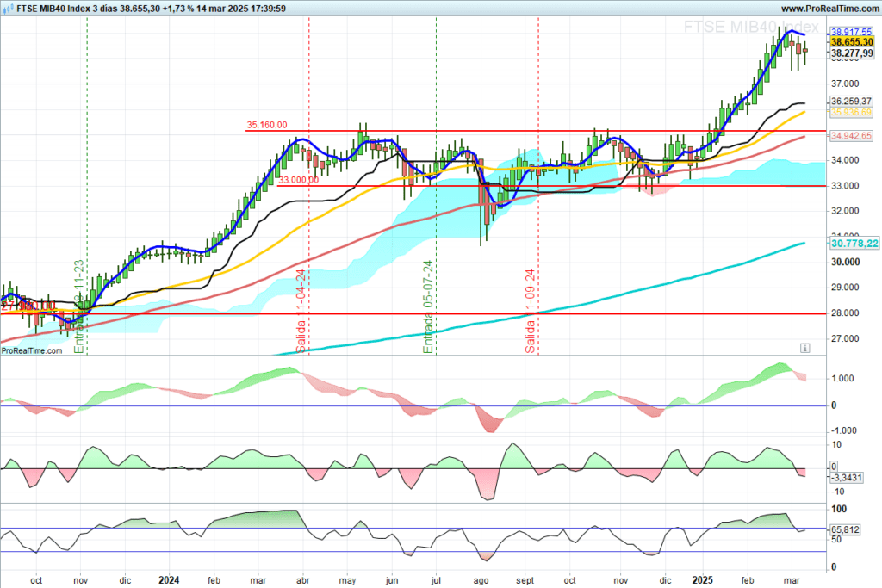This screenshot has width=882, height=588.
Task: Click the sept month label on time axis
Action: click(525, 581)
